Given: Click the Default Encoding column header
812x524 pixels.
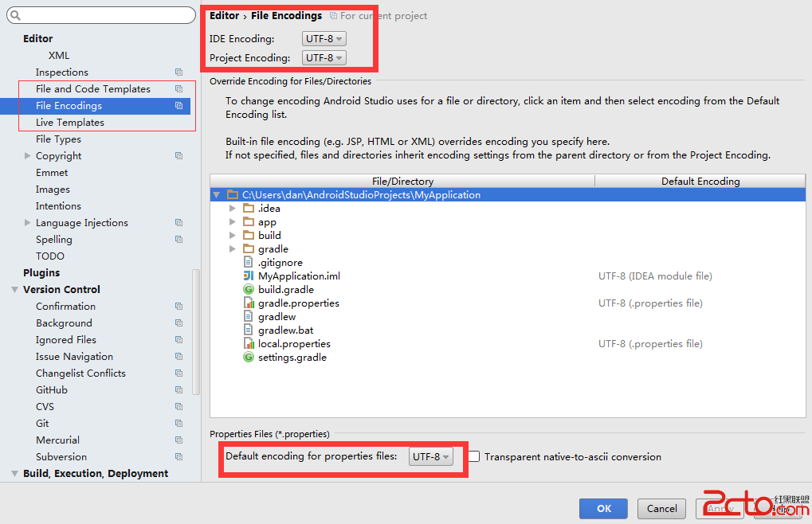Looking at the screenshot, I should click(x=700, y=181).
